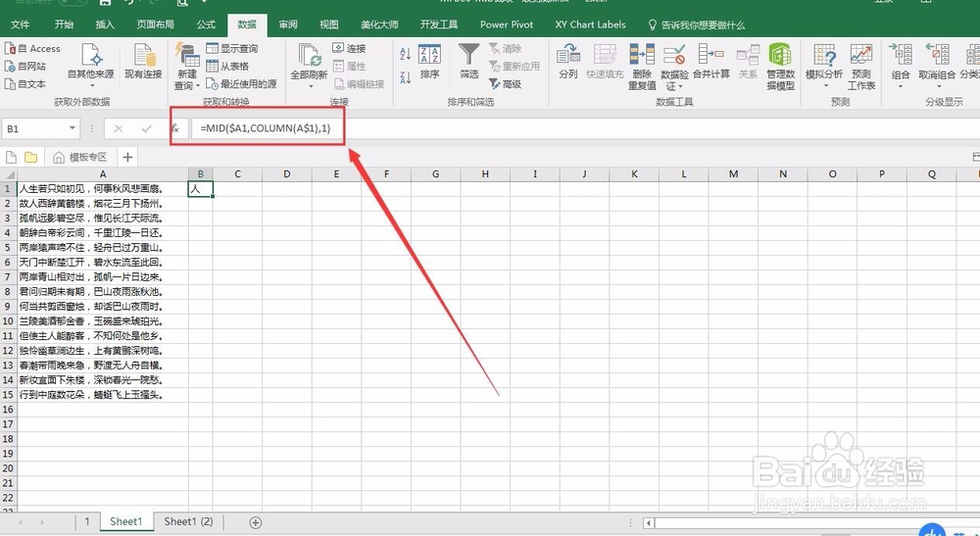Open Connections (连接) in ribbon
The image size is (980, 536).
point(350,48)
